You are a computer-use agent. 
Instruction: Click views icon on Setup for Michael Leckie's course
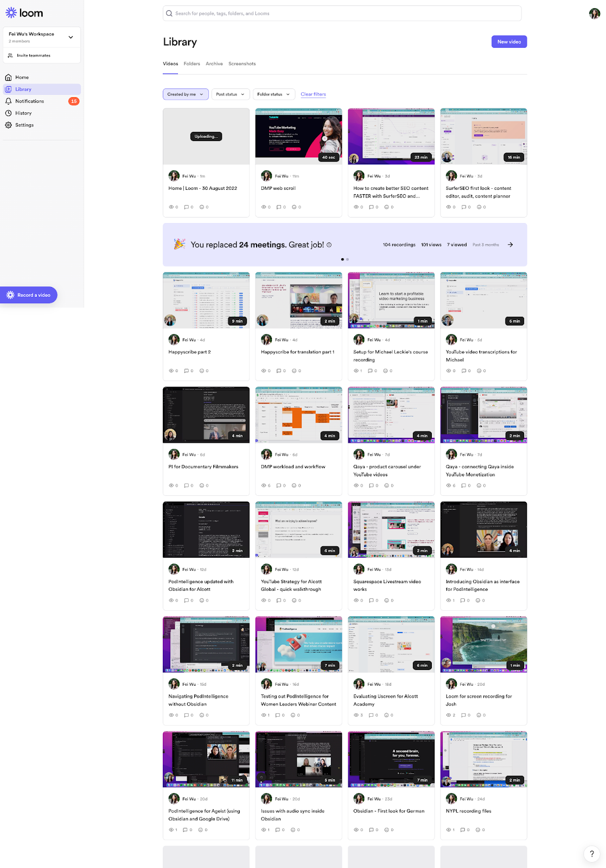(356, 371)
